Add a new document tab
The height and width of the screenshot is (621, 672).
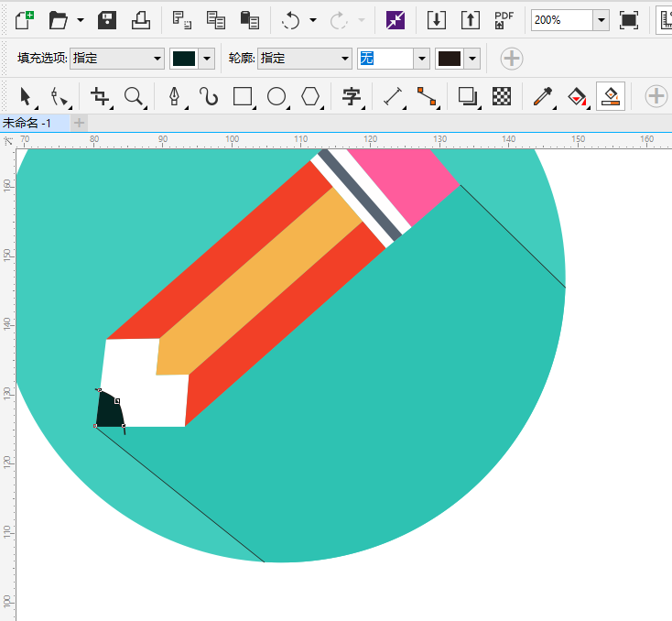80,122
